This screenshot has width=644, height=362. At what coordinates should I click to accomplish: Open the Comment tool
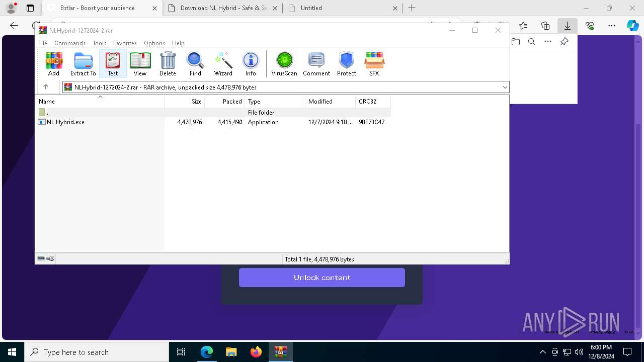tap(316, 64)
